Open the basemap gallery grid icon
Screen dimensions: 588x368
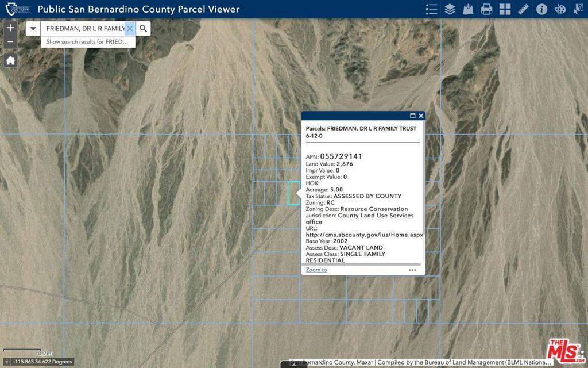pos(505,9)
